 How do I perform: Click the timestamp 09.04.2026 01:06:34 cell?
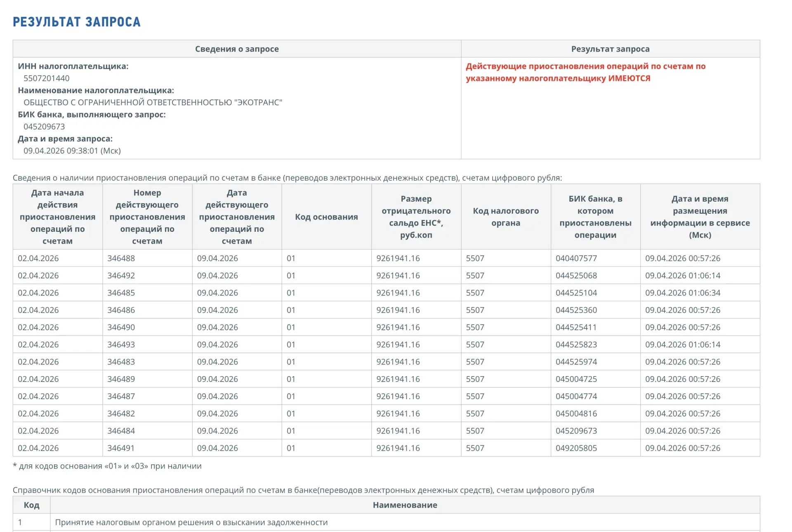683,293
